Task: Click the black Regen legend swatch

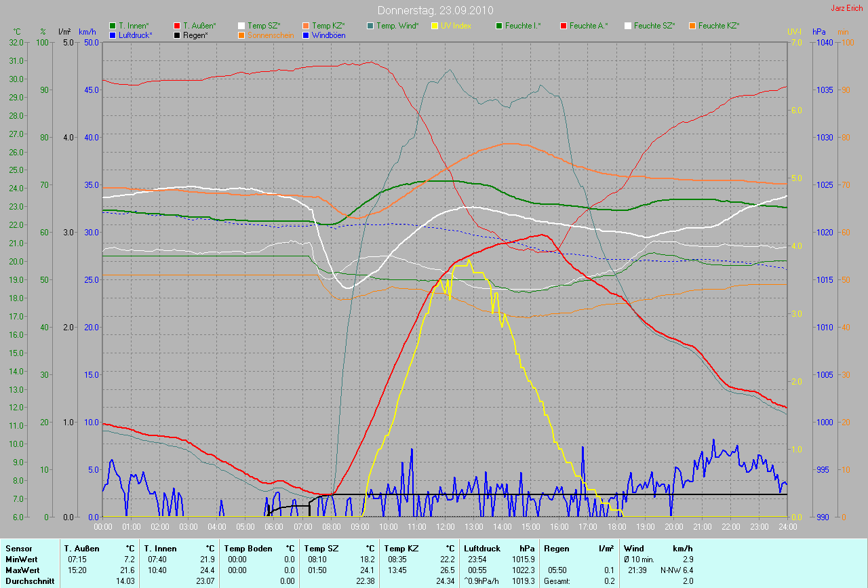Action: pyautogui.click(x=177, y=35)
